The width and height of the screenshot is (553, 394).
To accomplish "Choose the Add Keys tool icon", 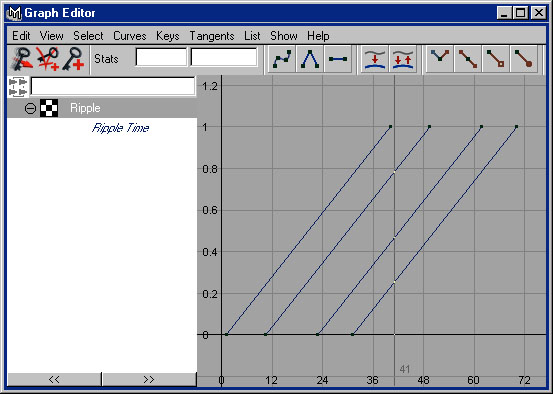I will click(x=73, y=59).
